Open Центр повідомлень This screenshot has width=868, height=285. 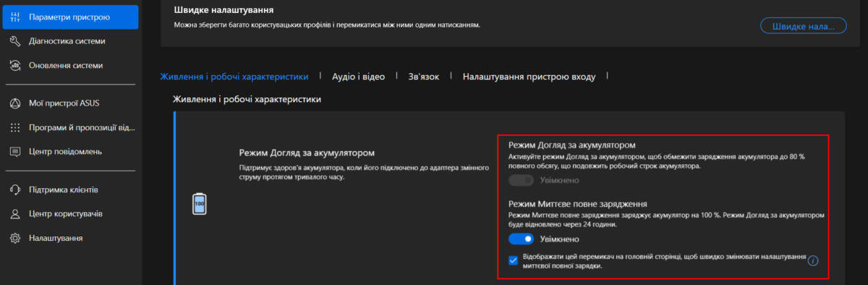(69, 152)
